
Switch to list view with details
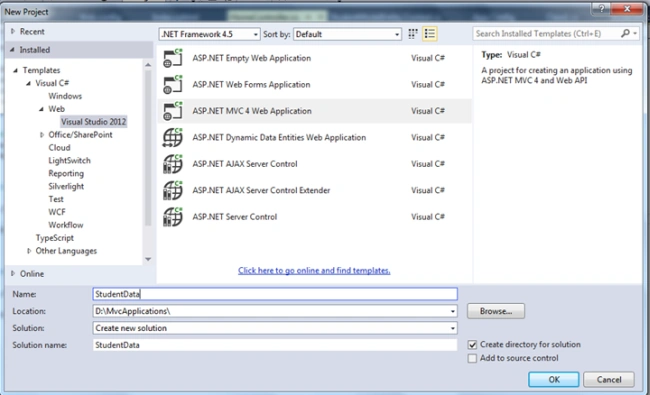point(430,34)
